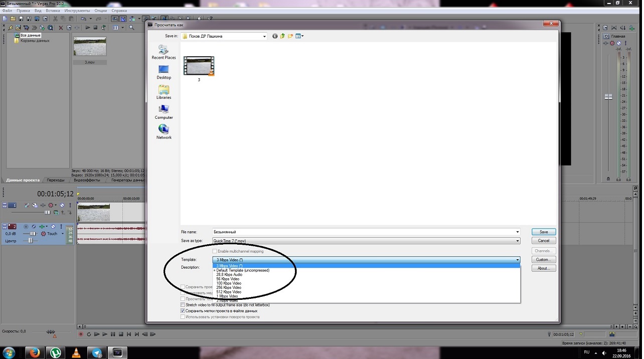
Task: Select 512 Kbps Video template
Action: [366, 292]
